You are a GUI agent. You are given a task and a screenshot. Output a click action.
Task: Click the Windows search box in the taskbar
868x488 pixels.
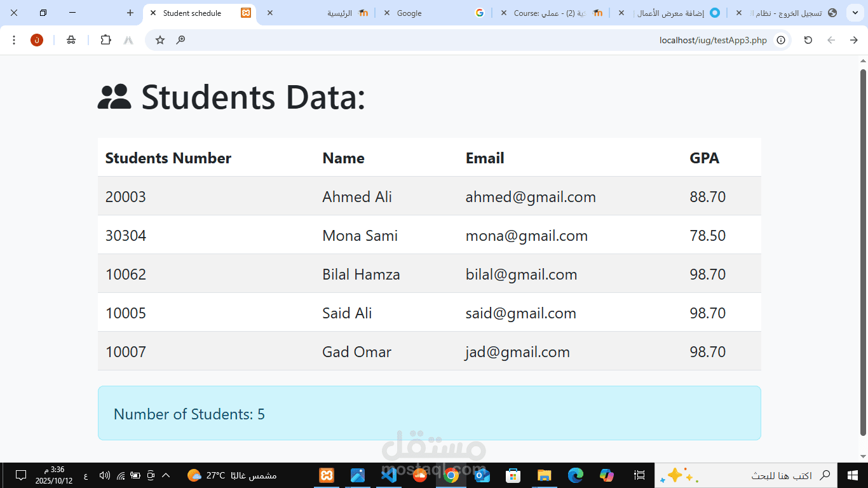click(782, 475)
